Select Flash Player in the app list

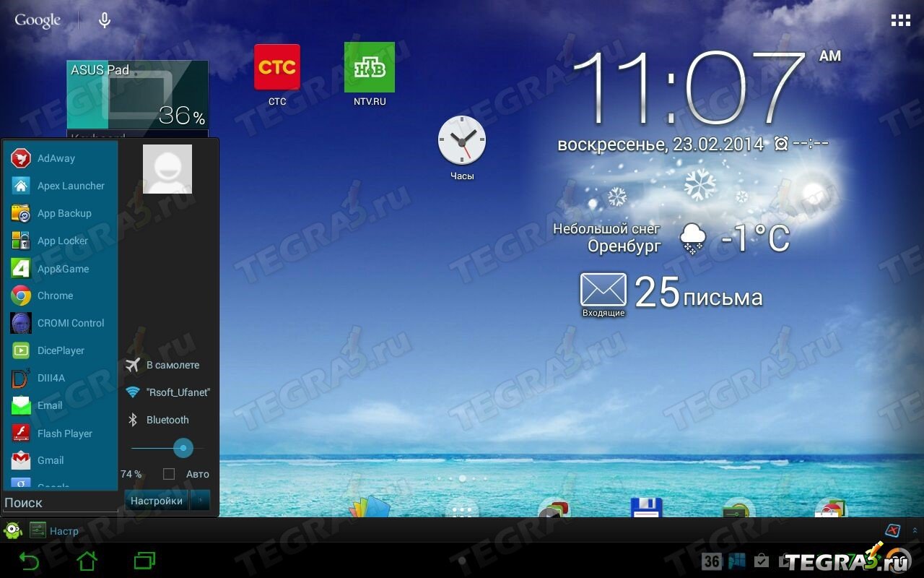pos(64,433)
